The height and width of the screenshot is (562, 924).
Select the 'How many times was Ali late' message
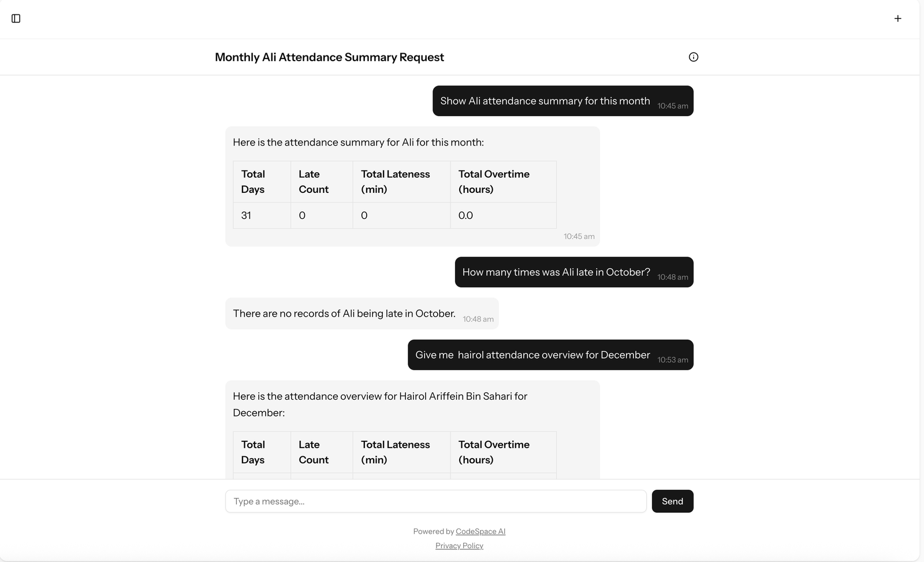[x=556, y=272]
